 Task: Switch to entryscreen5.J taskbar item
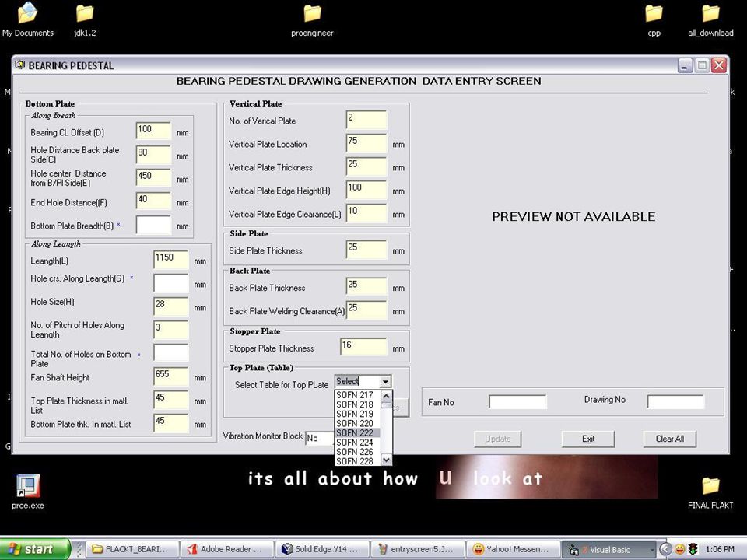(416, 549)
